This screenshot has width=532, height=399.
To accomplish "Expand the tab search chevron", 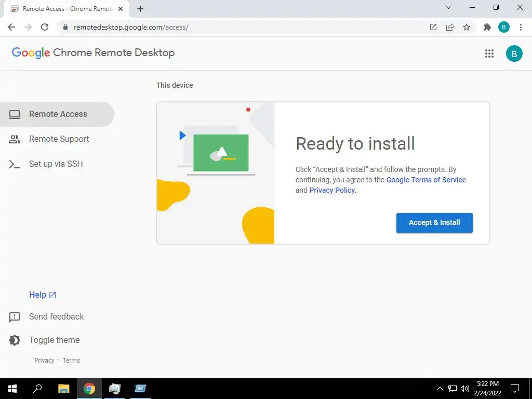I will click(x=448, y=7).
